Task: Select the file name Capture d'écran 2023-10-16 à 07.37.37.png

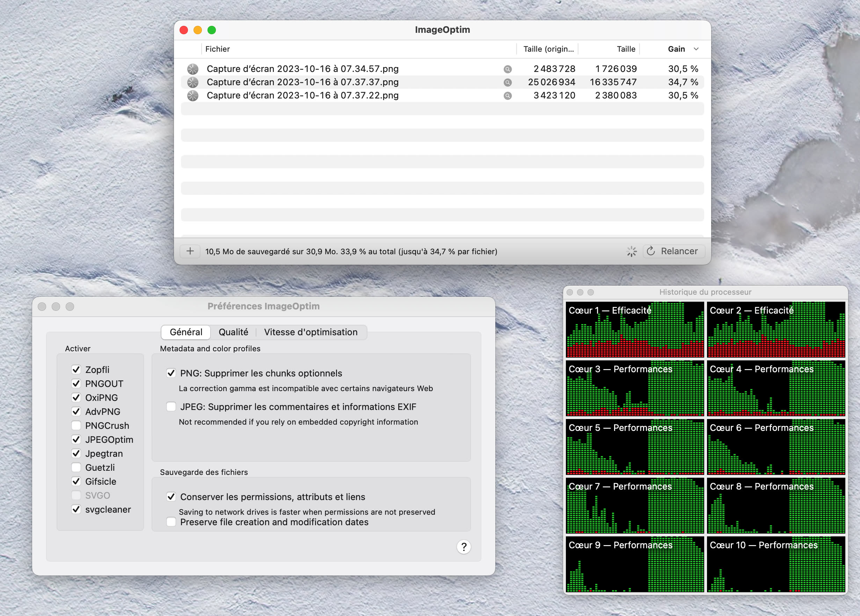Action: [303, 82]
